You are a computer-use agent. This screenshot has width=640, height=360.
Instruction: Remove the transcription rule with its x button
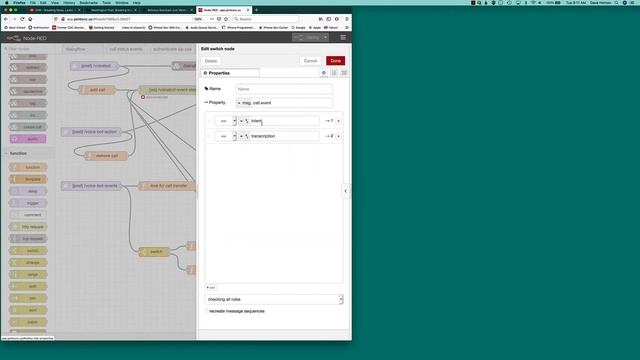point(338,136)
